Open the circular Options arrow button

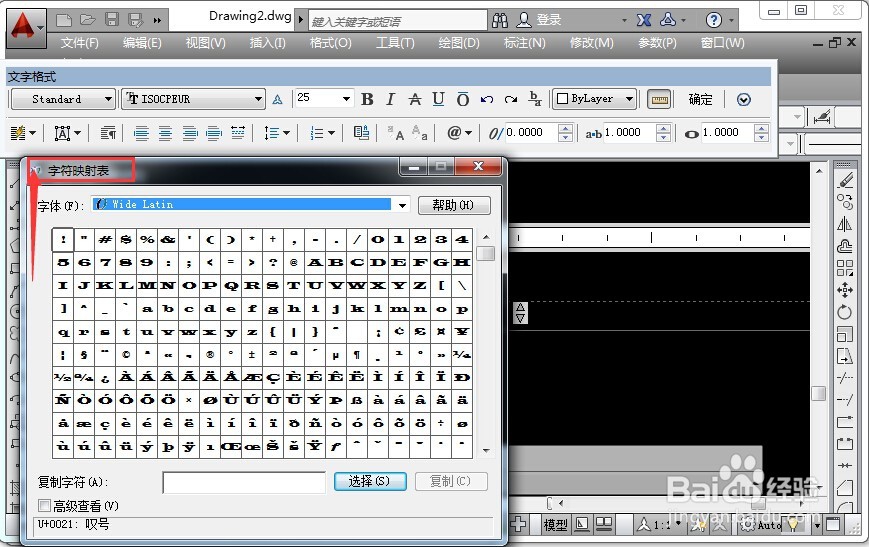(744, 100)
